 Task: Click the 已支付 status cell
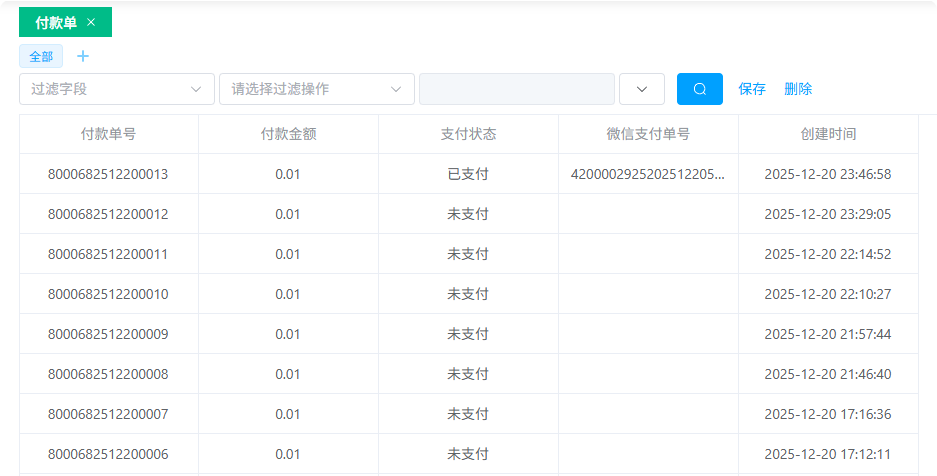(x=468, y=174)
